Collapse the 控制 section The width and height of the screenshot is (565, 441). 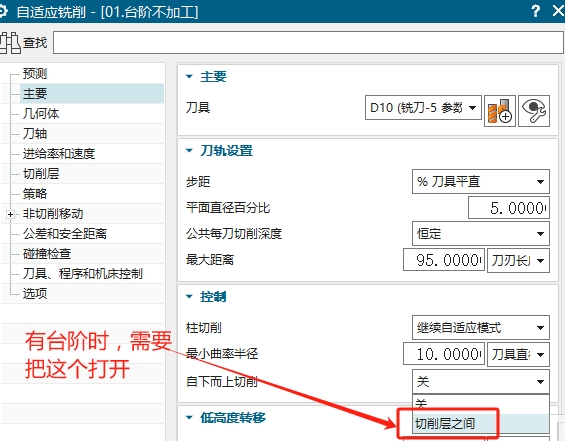click(x=189, y=297)
